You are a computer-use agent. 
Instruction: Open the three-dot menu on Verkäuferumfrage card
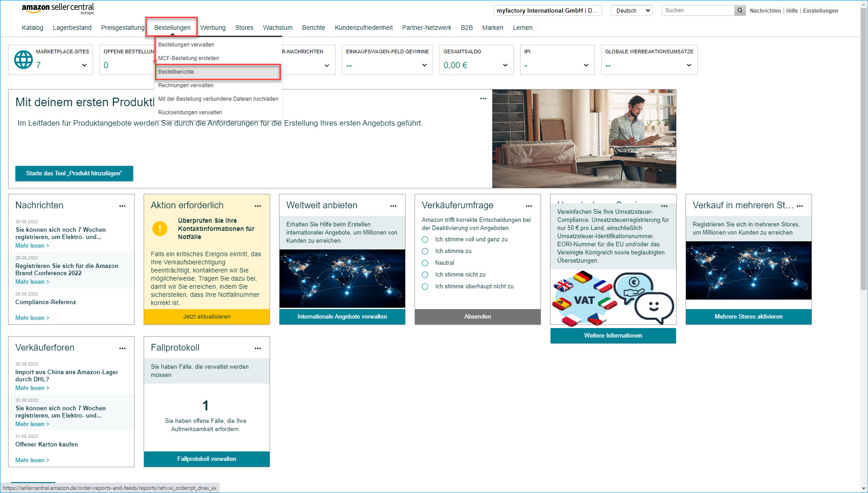tap(529, 206)
